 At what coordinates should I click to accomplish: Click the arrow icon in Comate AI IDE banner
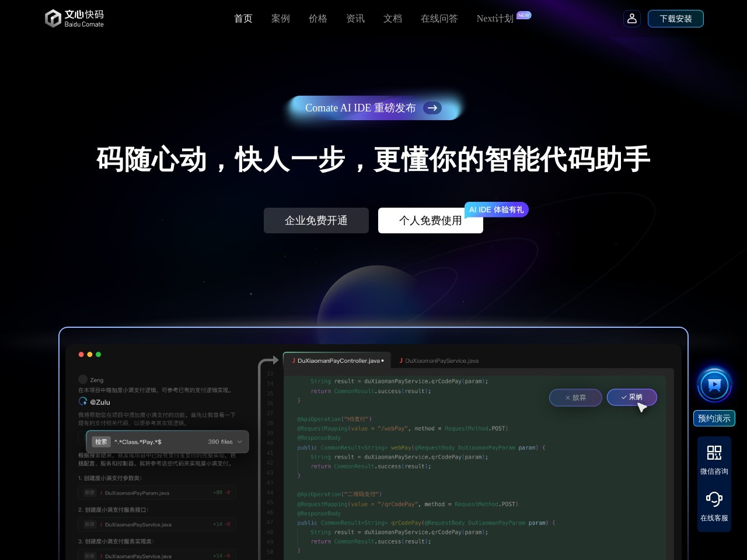pos(432,108)
